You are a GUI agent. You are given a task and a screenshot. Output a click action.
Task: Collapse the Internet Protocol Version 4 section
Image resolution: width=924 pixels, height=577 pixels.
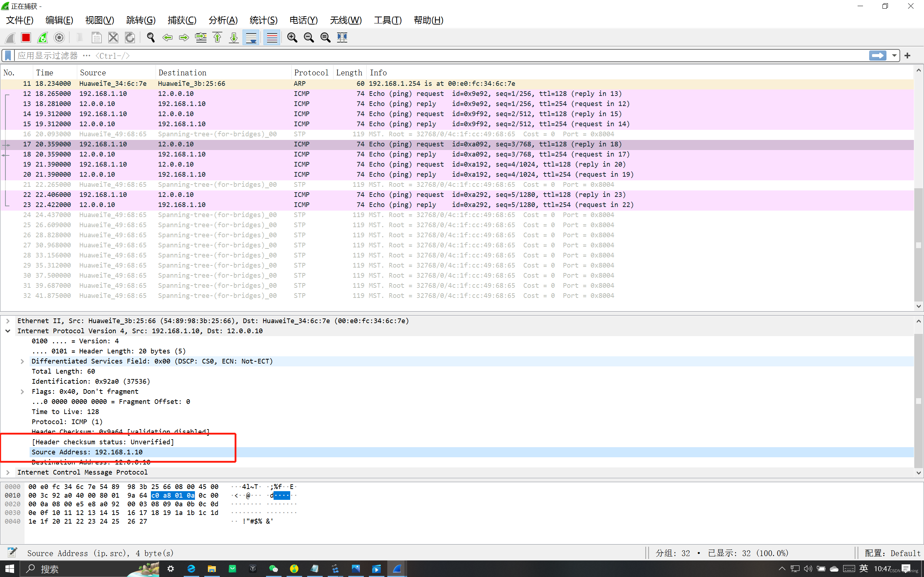8,331
